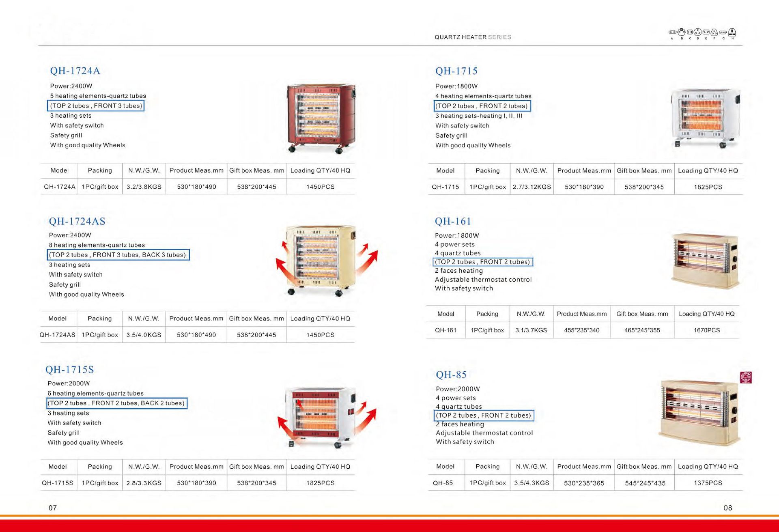Click the round plug type B icon

[x=682, y=32]
